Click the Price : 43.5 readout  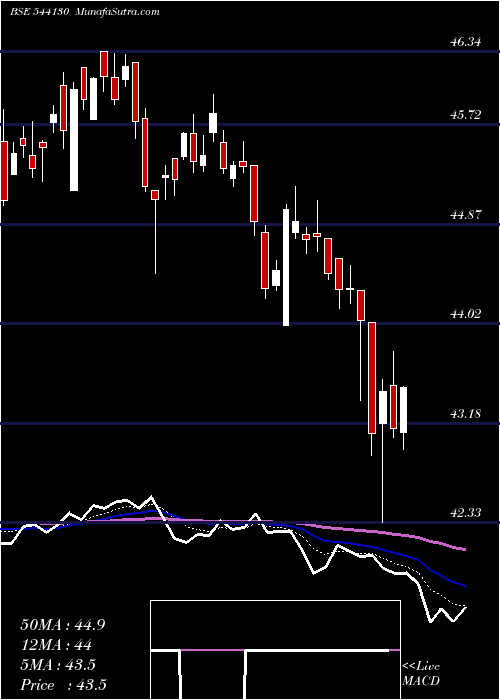tap(63, 685)
